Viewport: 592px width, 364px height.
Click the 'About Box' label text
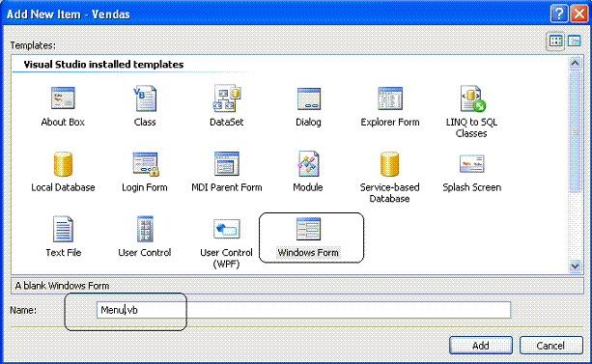pos(63,122)
